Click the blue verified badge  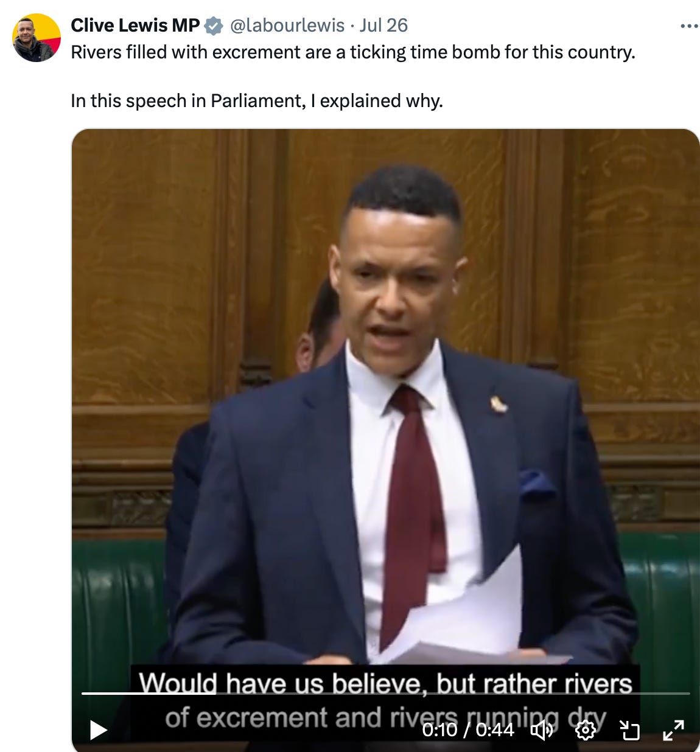214,26
